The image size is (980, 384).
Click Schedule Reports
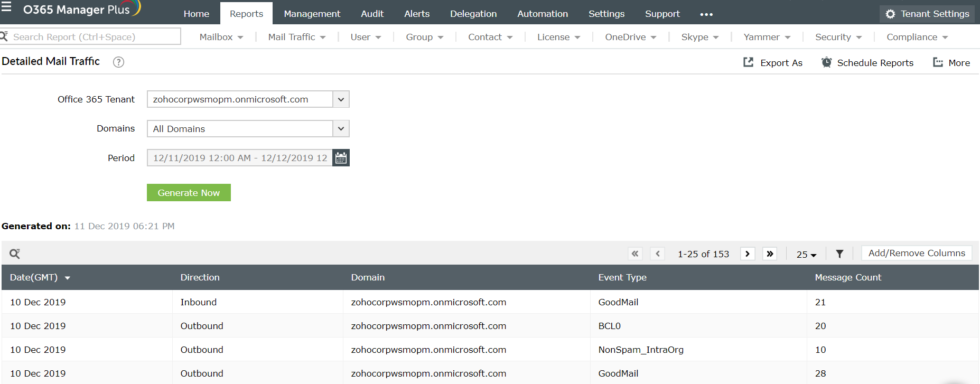pos(867,63)
